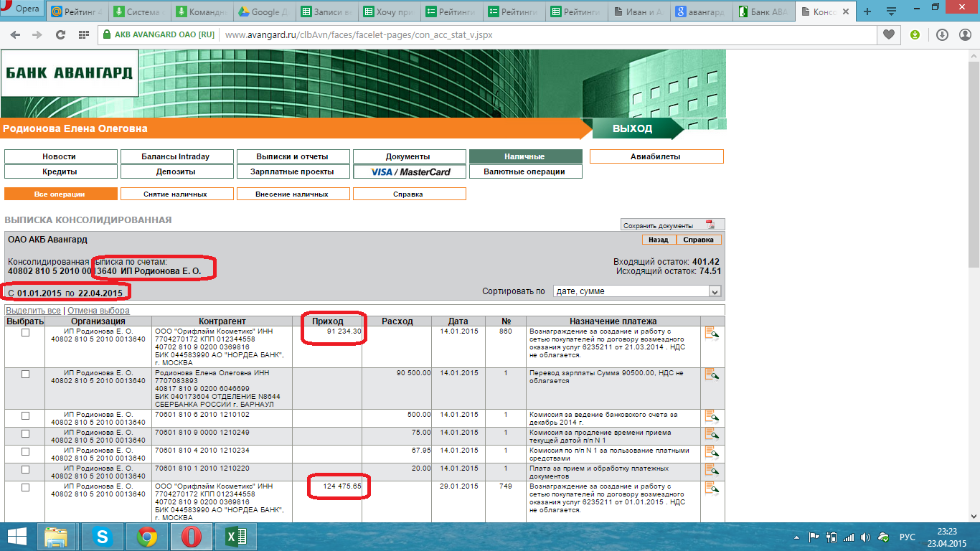Expand the Сортировать по dropdown
Viewport: 980px width, 551px height.
[714, 291]
